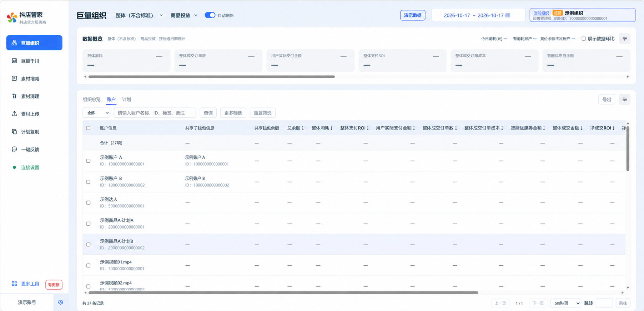The height and width of the screenshot is (311, 644).
Task: Select all rows with header checkbox
Action: tap(89, 128)
